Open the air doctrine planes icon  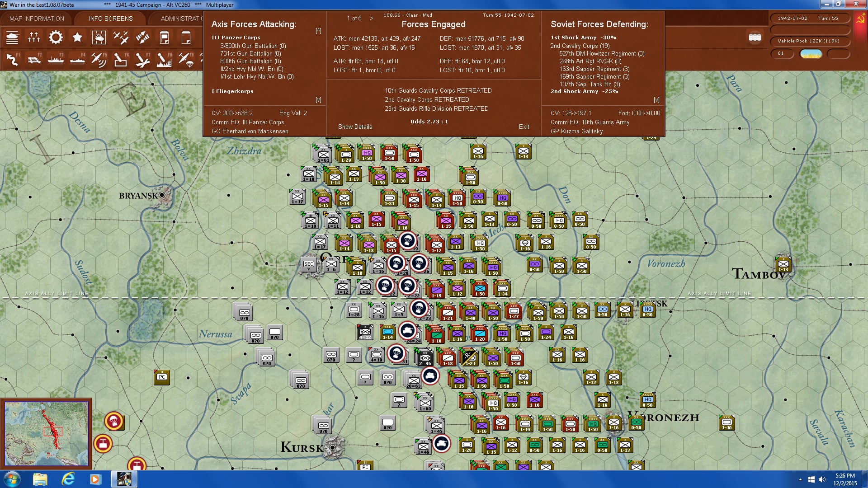(121, 38)
